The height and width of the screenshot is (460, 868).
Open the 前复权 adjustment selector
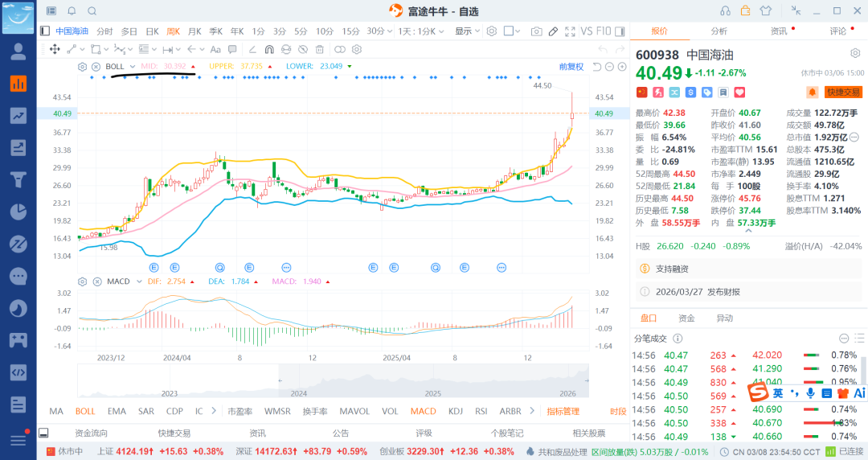point(571,67)
